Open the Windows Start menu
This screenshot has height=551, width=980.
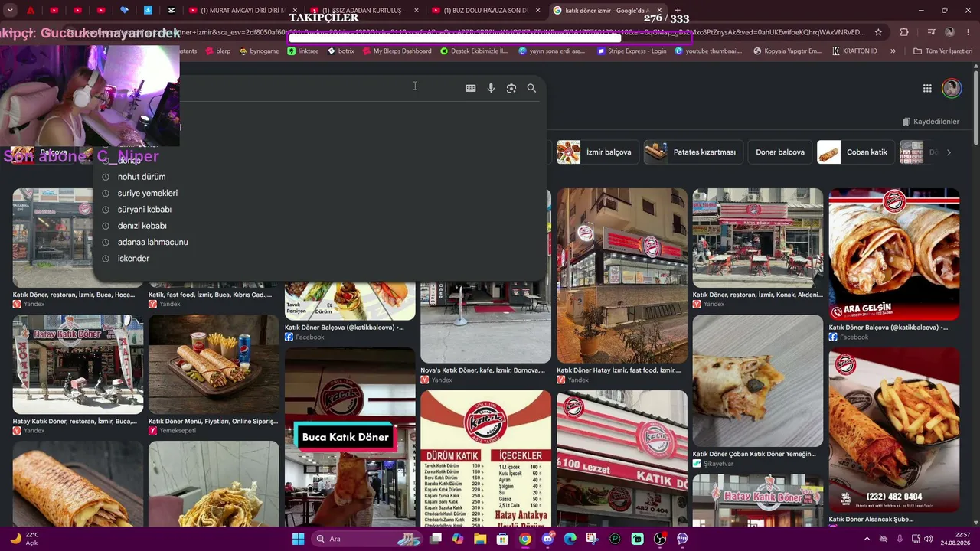298,539
